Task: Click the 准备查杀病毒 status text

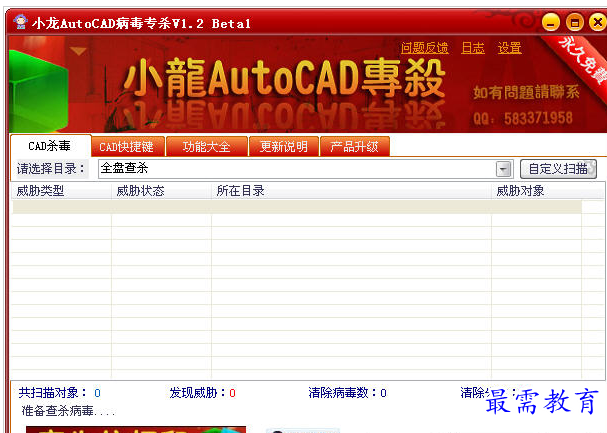Action: (69, 411)
